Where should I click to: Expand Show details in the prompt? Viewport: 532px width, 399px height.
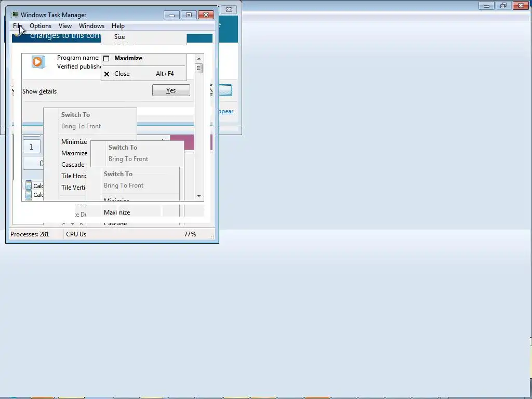[39, 91]
